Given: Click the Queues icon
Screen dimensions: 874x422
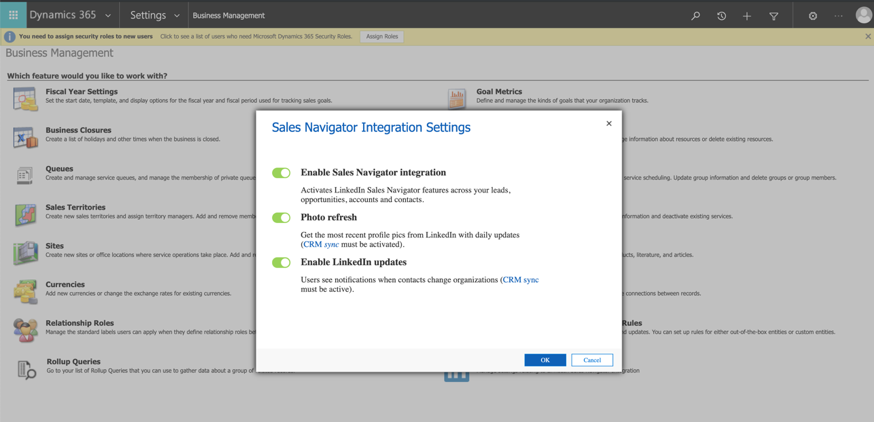Looking at the screenshot, I should coord(25,176).
